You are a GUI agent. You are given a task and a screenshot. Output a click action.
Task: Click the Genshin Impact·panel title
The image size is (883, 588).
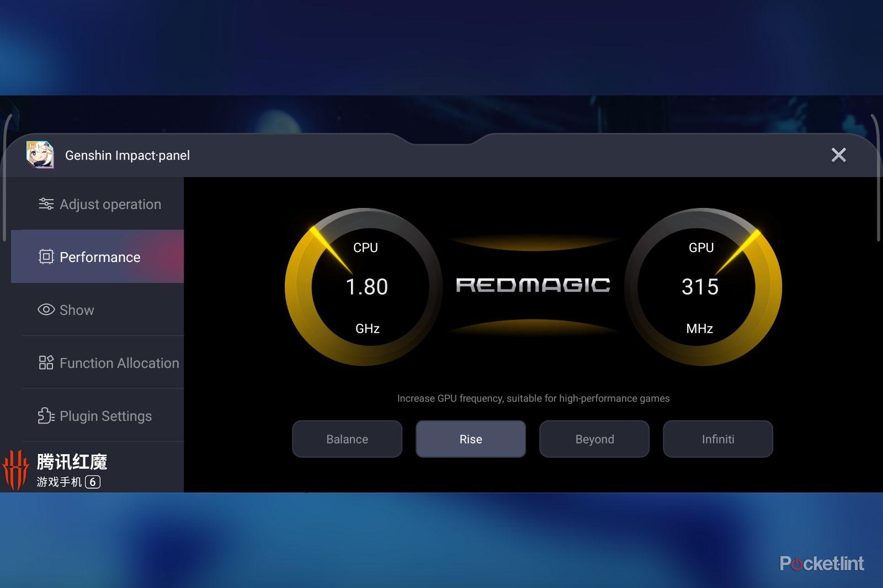coord(127,156)
